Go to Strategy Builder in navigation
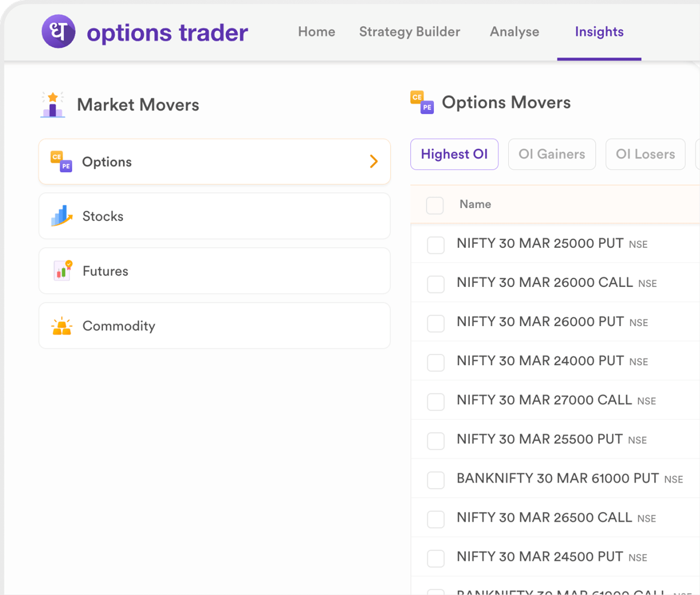Screen dimensions: 700x595 point(409,32)
